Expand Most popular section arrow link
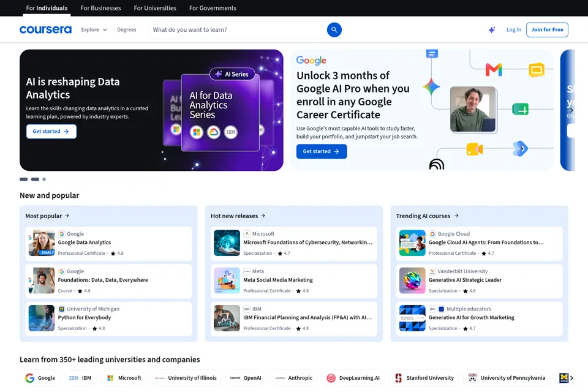 point(47,216)
